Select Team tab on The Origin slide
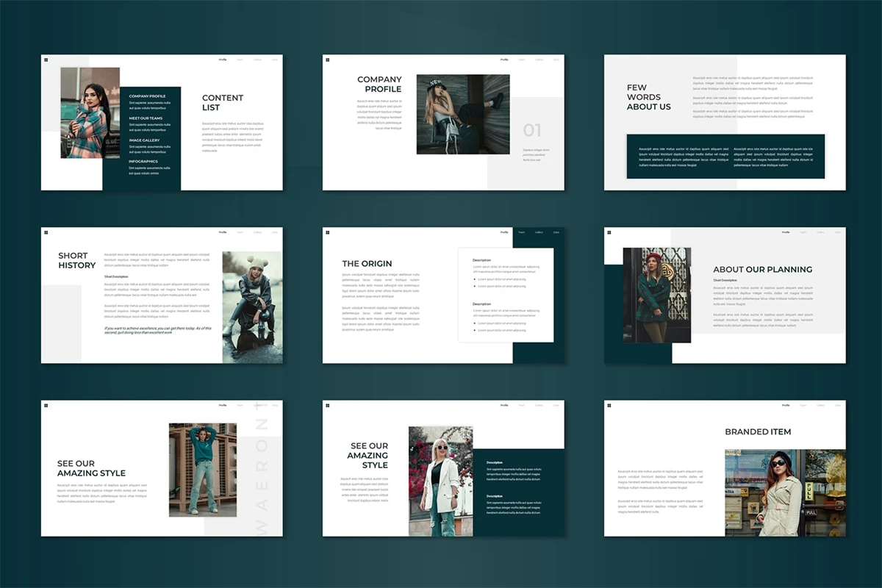Image resolution: width=882 pixels, height=588 pixels. (x=521, y=232)
